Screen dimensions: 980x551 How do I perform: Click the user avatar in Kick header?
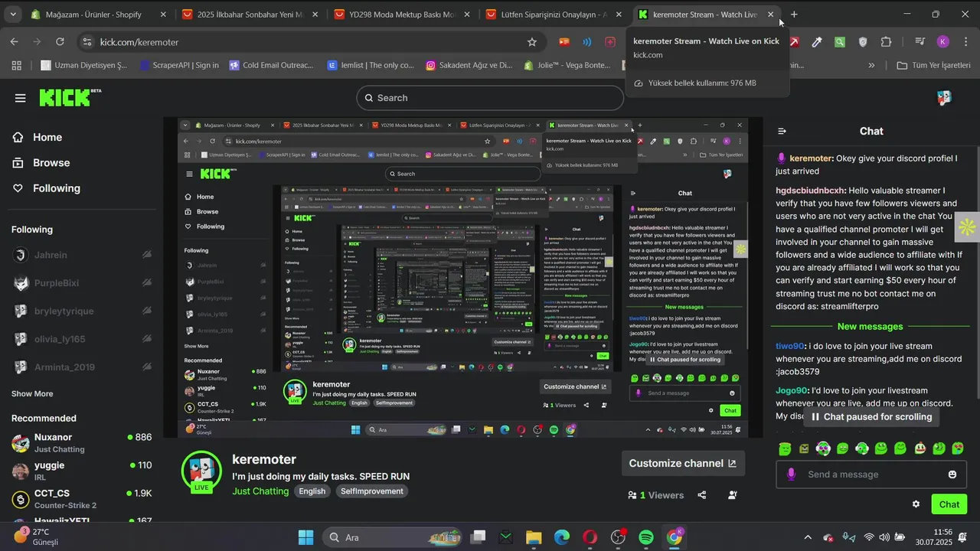pyautogui.click(x=944, y=98)
